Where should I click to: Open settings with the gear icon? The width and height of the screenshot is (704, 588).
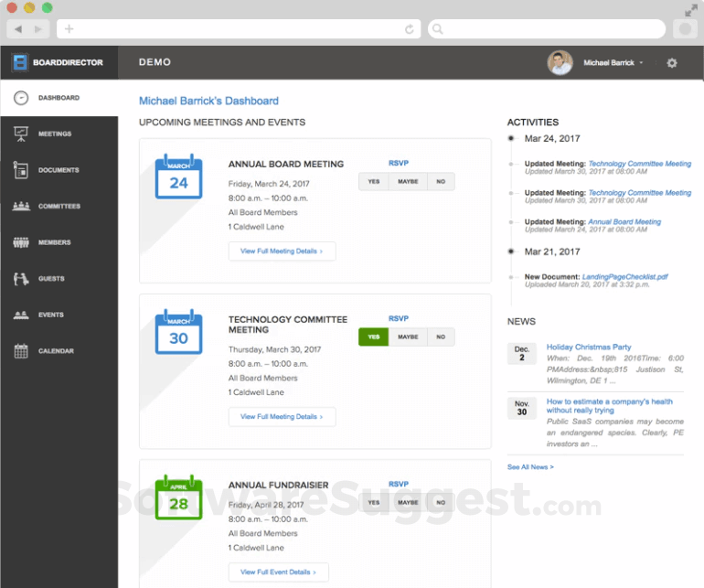pyautogui.click(x=672, y=63)
